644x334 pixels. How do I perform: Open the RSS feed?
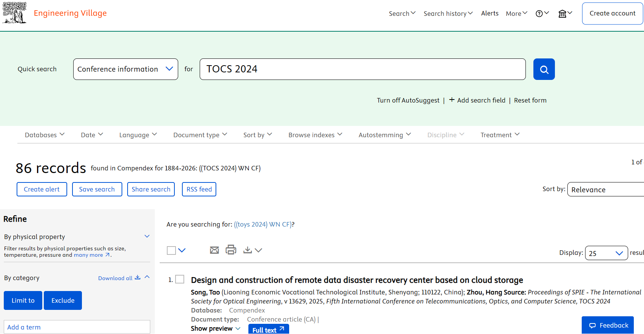199,189
